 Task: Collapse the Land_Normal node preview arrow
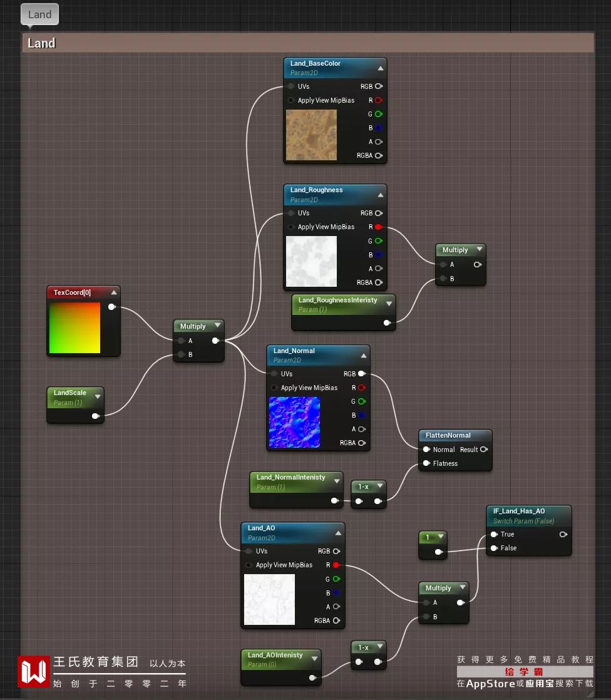click(363, 356)
